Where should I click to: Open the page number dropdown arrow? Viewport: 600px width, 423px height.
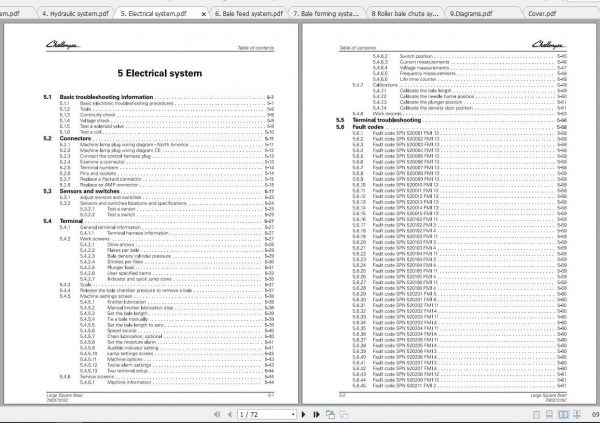point(293,414)
